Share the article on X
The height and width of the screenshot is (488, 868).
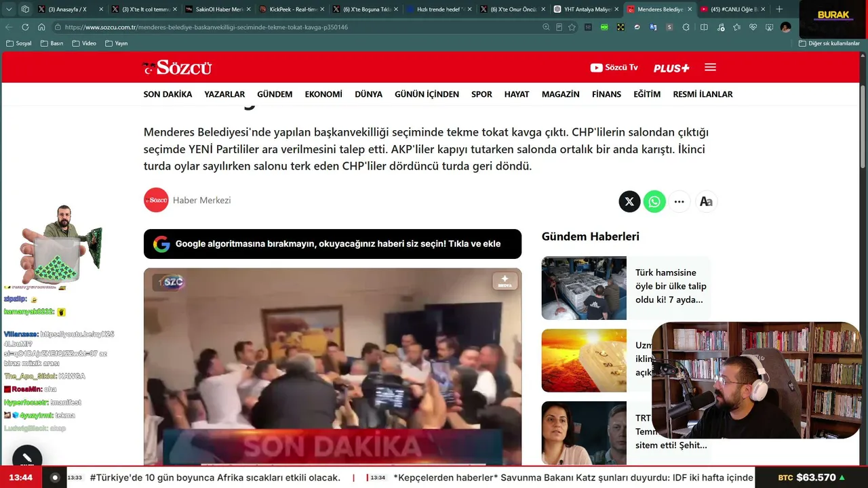629,201
